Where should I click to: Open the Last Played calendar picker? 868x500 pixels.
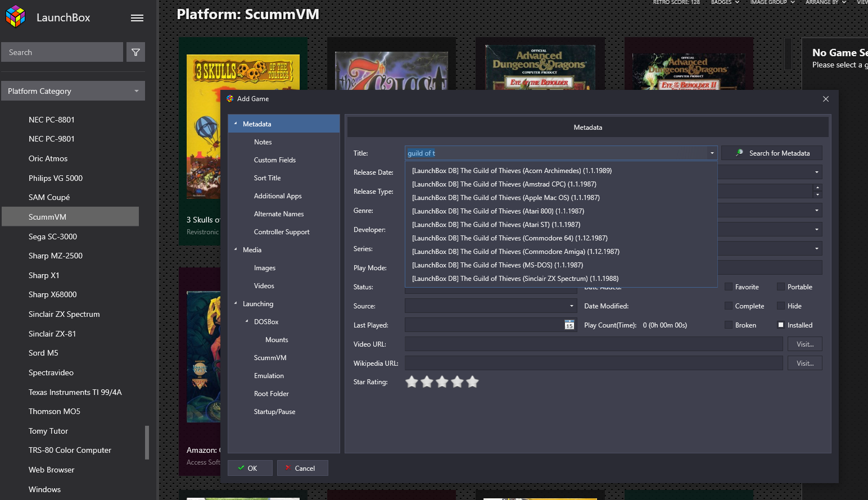pyautogui.click(x=569, y=325)
